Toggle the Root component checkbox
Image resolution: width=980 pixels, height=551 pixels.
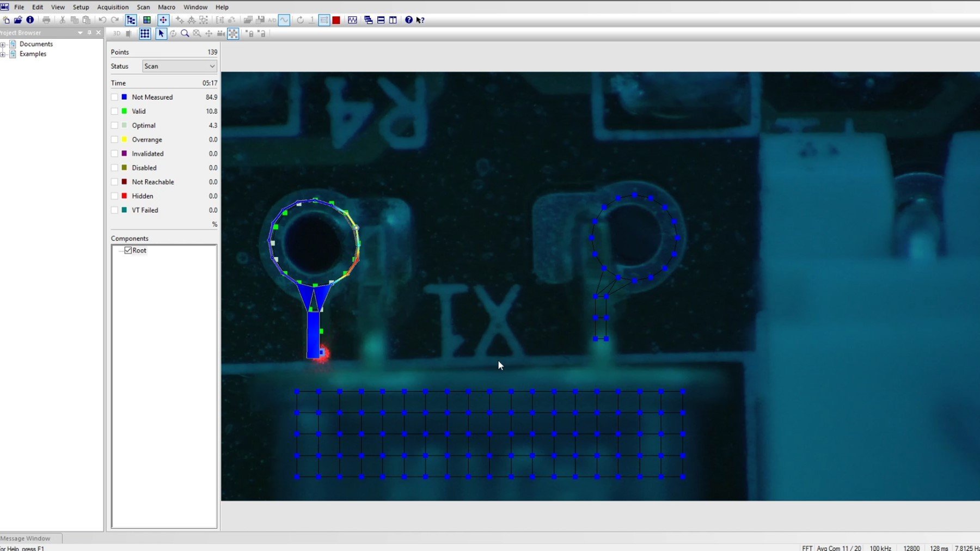pyautogui.click(x=128, y=250)
